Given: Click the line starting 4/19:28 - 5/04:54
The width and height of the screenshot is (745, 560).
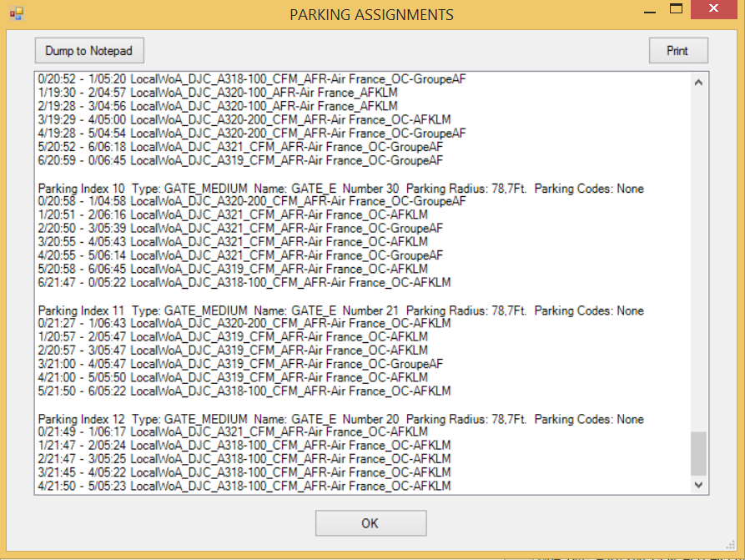Looking at the screenshot, I should click(252, 133).
